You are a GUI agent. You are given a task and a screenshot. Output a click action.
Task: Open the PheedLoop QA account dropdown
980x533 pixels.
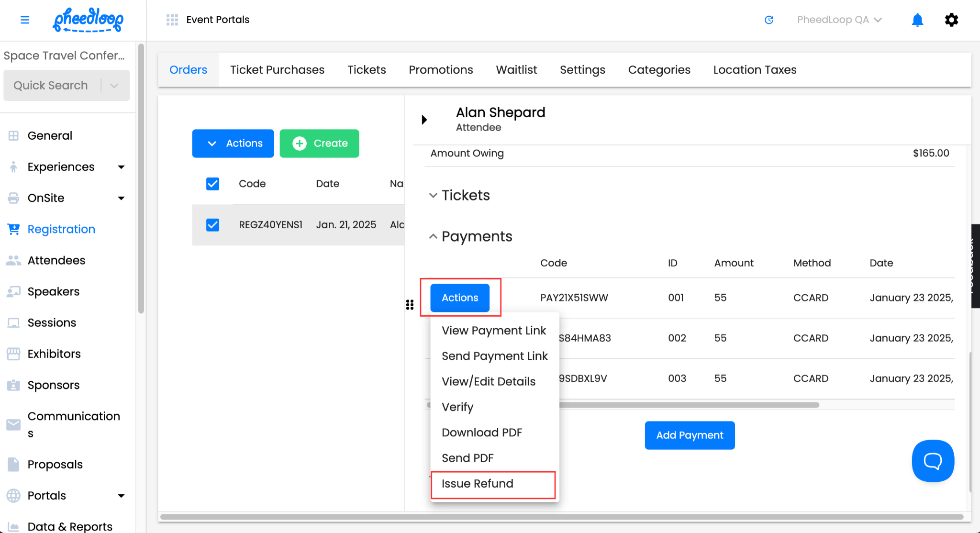coord(839,20)
